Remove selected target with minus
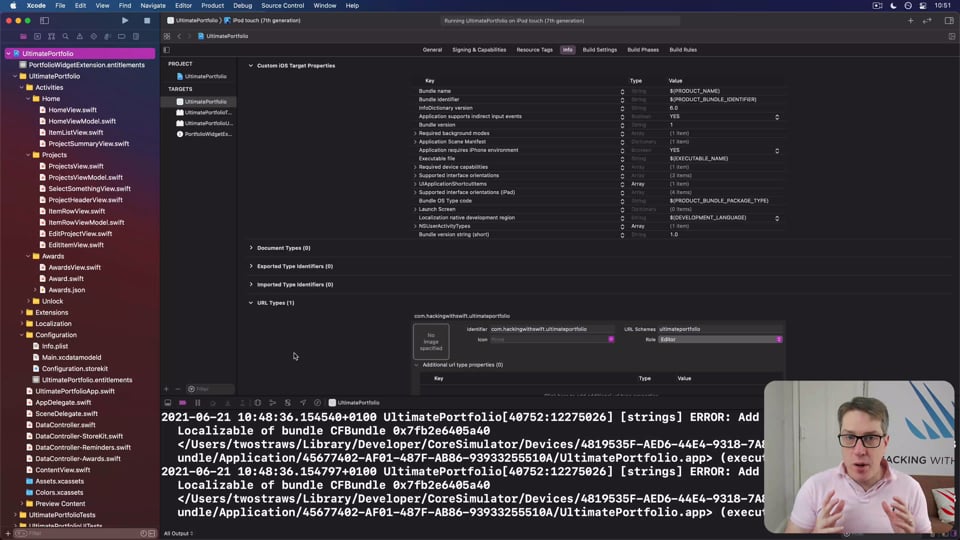 click(178, 389)
